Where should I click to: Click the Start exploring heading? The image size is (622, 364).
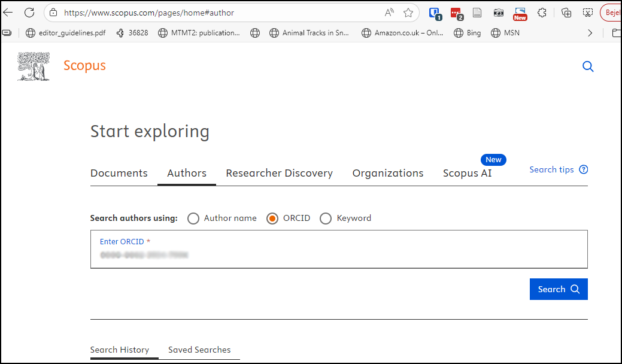(150, 131)
